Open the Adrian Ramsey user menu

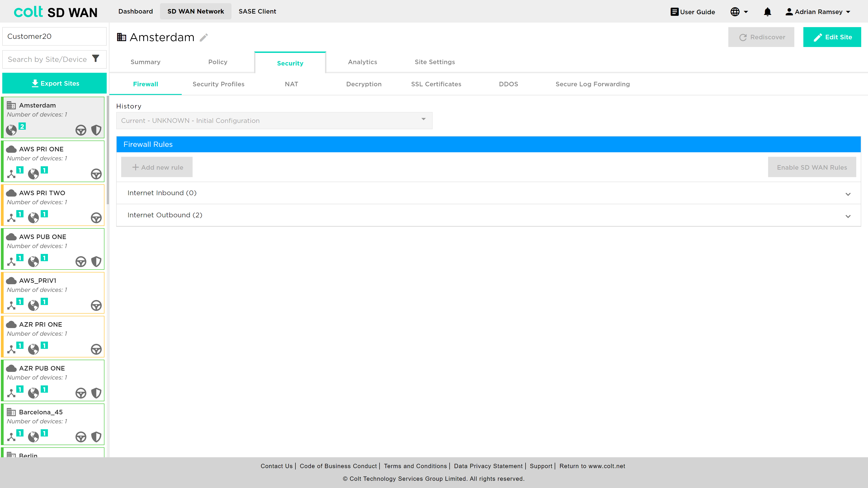point(817,12)
